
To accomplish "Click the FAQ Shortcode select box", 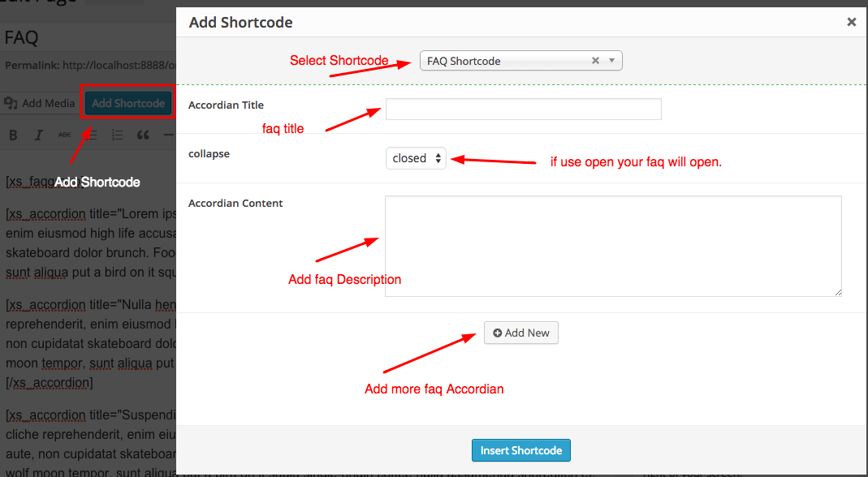I will [503, 61].
